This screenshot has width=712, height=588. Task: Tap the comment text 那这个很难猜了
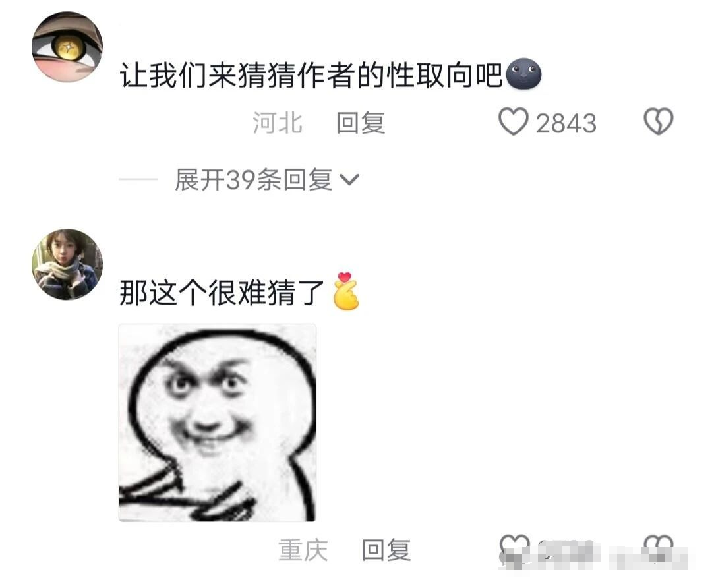tap(222, 292)
